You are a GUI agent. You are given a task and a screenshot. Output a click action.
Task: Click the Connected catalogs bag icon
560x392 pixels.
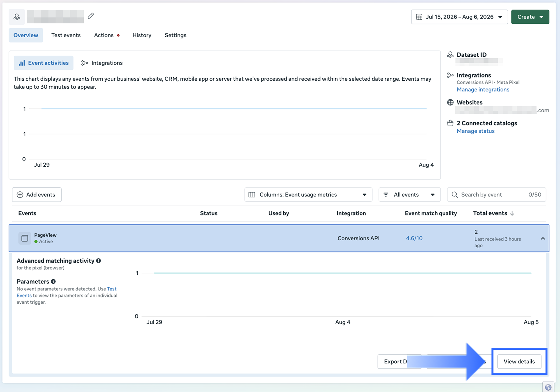[450, 123]
